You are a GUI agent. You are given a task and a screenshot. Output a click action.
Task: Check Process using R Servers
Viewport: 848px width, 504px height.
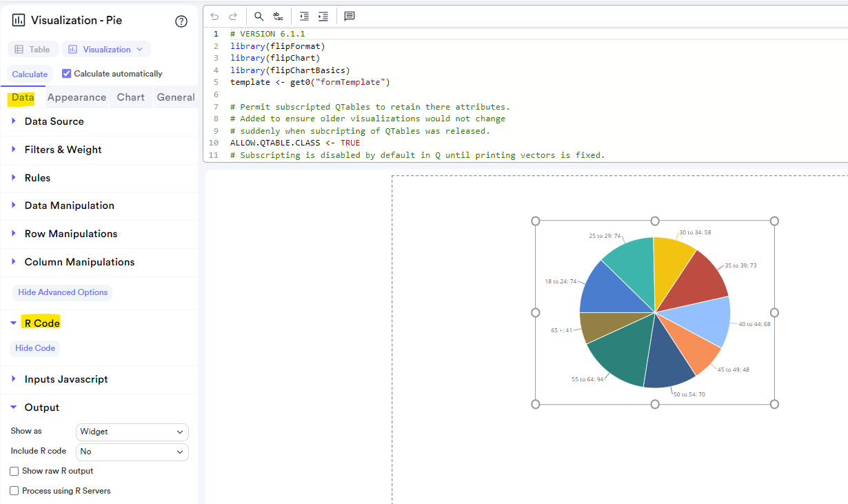coord(14,491)
